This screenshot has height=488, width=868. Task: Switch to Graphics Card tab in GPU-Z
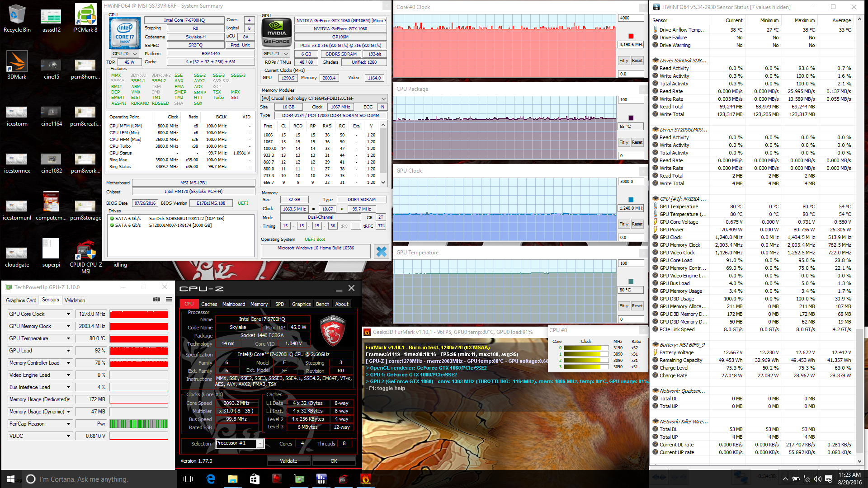point(21,300)
